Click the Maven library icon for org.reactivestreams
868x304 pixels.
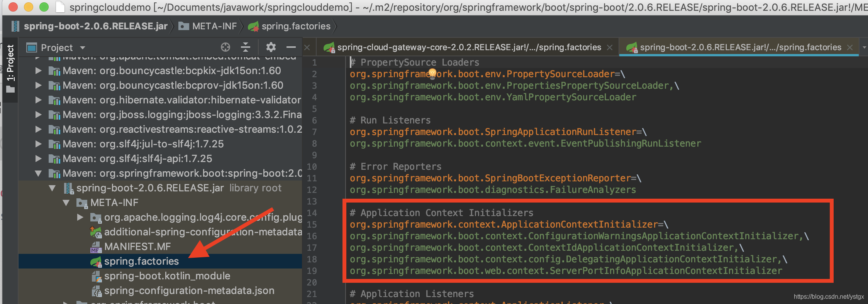coord(54,130)
